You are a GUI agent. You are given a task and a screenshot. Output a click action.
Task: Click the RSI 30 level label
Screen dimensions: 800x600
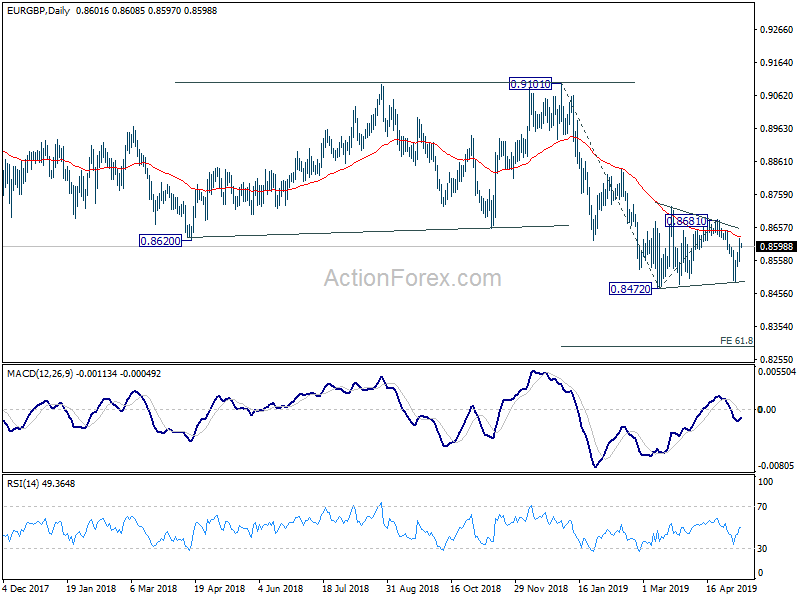762,548
